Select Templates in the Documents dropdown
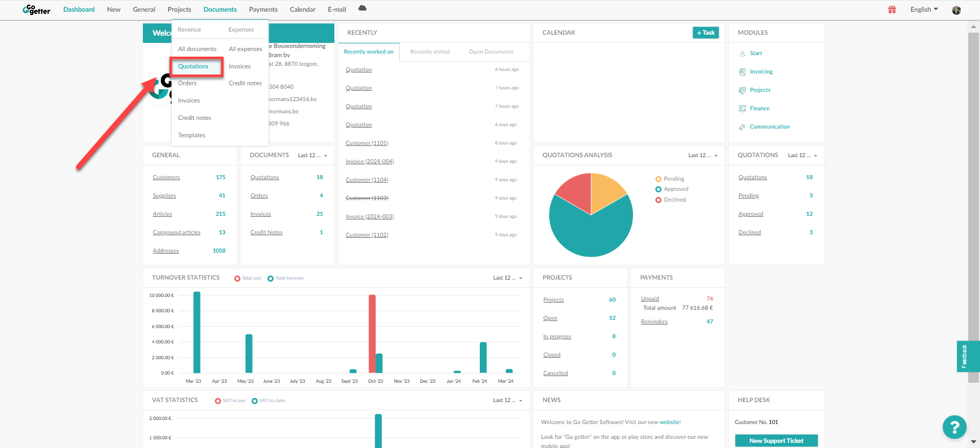Screen dimensions: 980x448 pyautogui.click(x=191, y=135)
